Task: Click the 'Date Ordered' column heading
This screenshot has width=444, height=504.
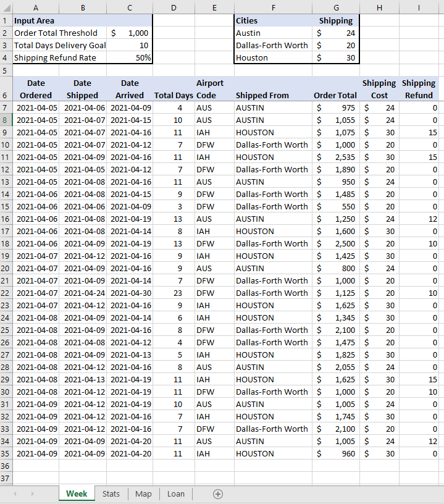Action: tap(36, 89)
